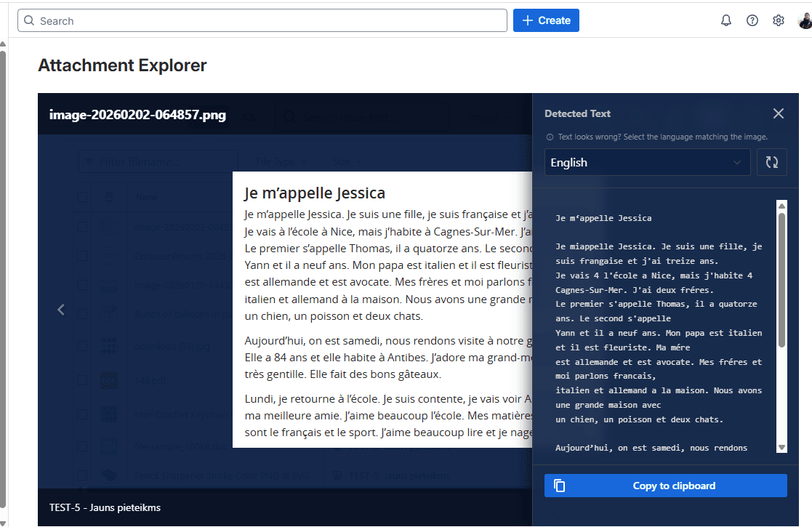Re-run text detection with the refresh icon
Screen dimensions: 812x527
coord(772,162)
